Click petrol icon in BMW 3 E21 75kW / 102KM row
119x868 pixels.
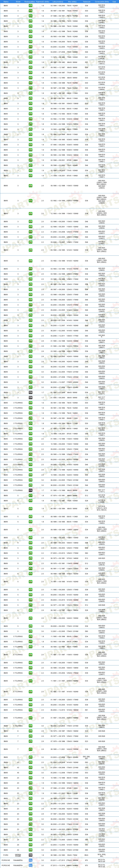click(x=30, y=57)
